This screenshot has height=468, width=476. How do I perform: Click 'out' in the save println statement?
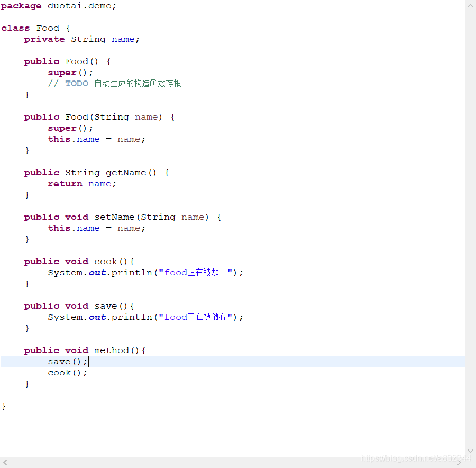click(x=97, y=317)
